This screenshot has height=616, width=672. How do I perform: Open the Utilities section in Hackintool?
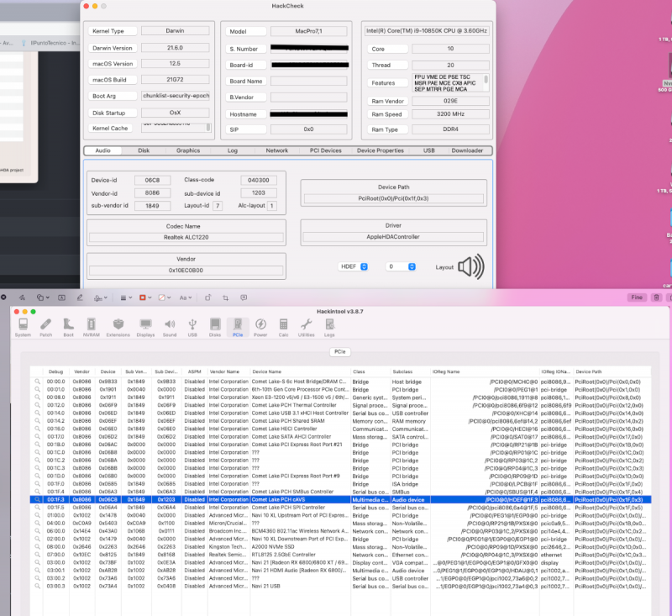[x=306, y=328]
